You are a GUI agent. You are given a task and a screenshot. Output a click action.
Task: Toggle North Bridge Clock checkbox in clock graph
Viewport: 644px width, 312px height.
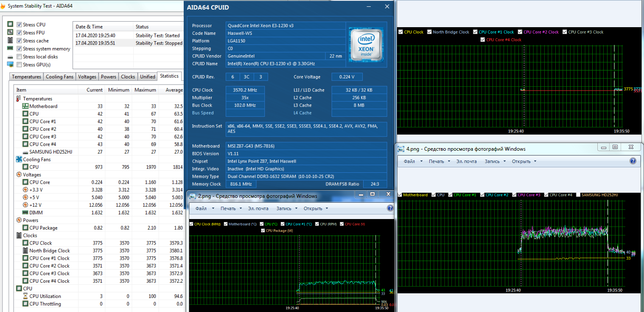point(429,32)
